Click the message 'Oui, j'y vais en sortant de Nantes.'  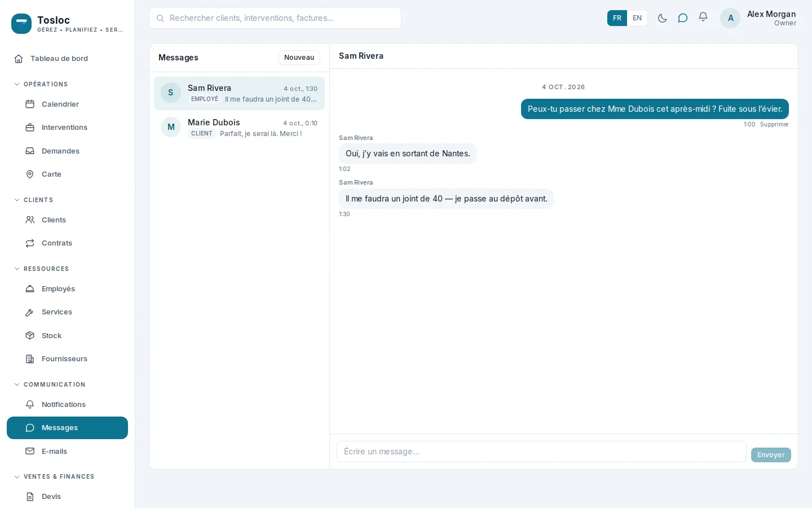click(x=408, y=154)
